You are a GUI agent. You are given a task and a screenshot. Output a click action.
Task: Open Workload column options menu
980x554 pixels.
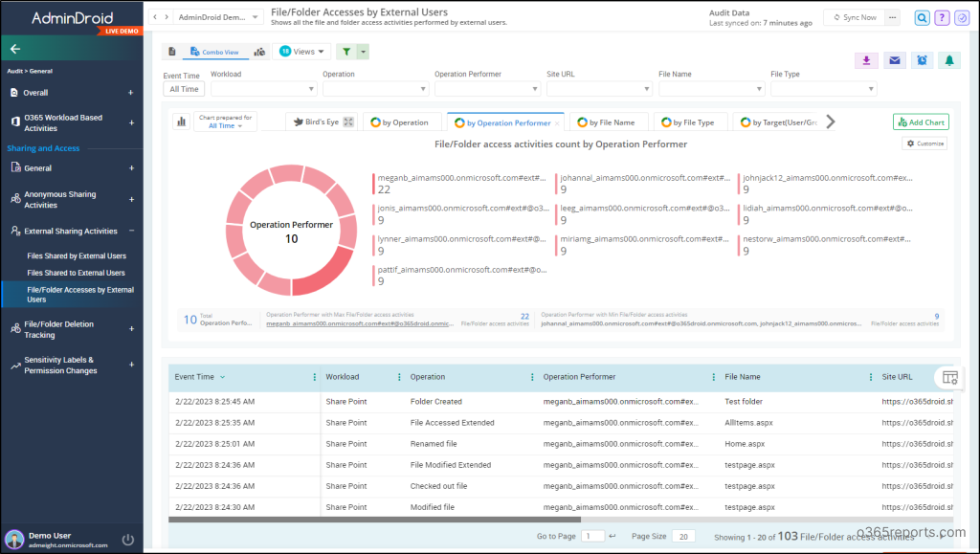pos(399,377)
